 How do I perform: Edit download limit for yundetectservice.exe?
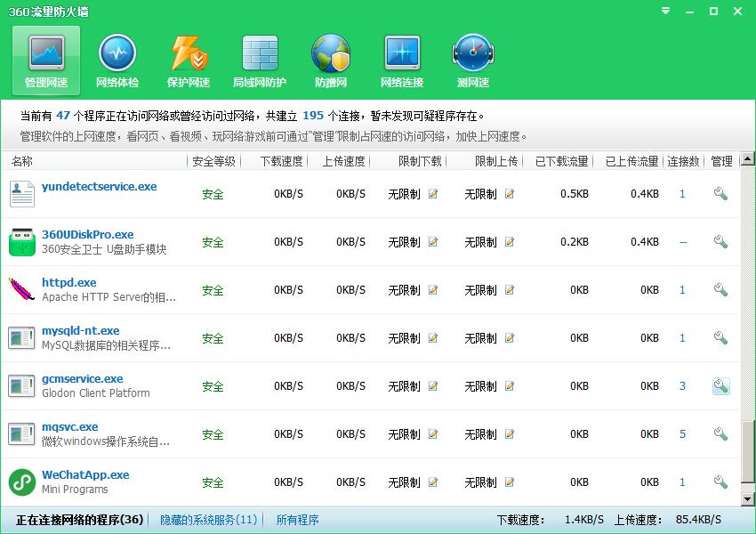(x=433, y=194)
